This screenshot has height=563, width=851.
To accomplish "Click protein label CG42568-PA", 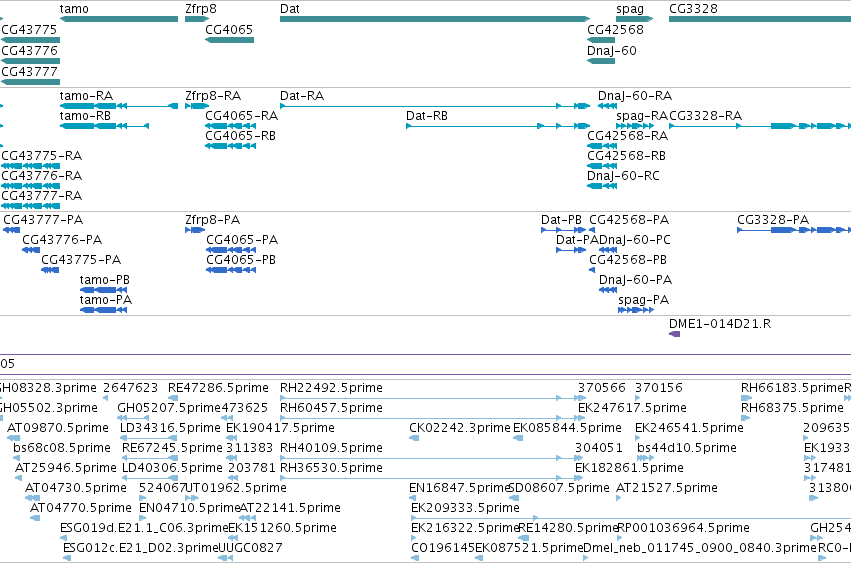I will [629, 220].
